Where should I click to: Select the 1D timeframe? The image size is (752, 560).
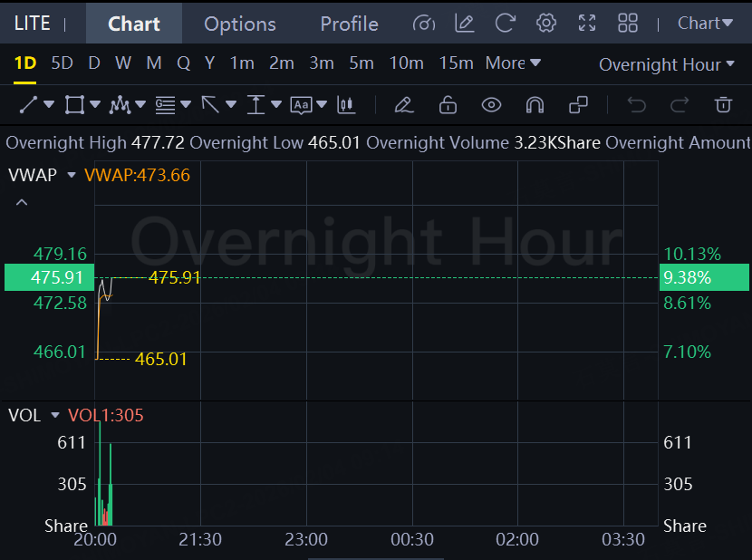pyautogui.click(x=25, y=63)
